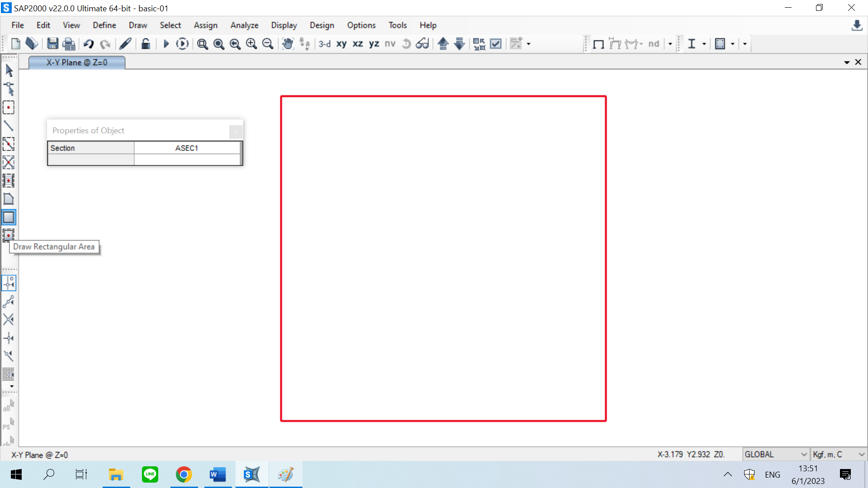The image size is (868, 488).
Task: Toggle the Set Display Options checkbox icon
Action: pyautogui.click(x=496, y=44)
